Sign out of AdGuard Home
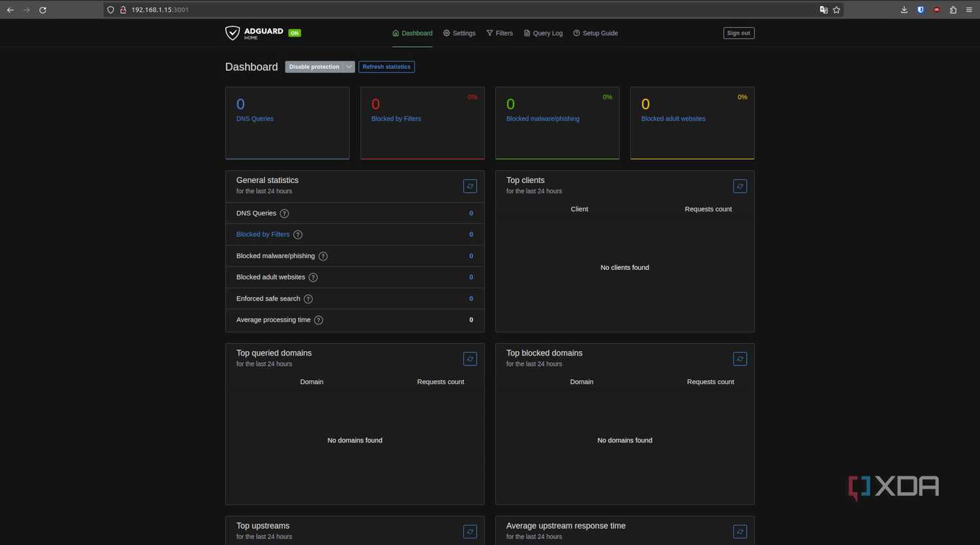Image resolution: width=980 pixels, height=545 pixels. [x=739, y=33]
